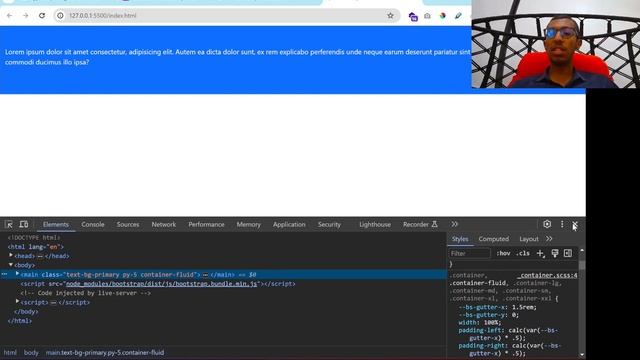The image size is (640, 360).
Task: Select the DOCTYPE html line
Action: pos(34,238)
